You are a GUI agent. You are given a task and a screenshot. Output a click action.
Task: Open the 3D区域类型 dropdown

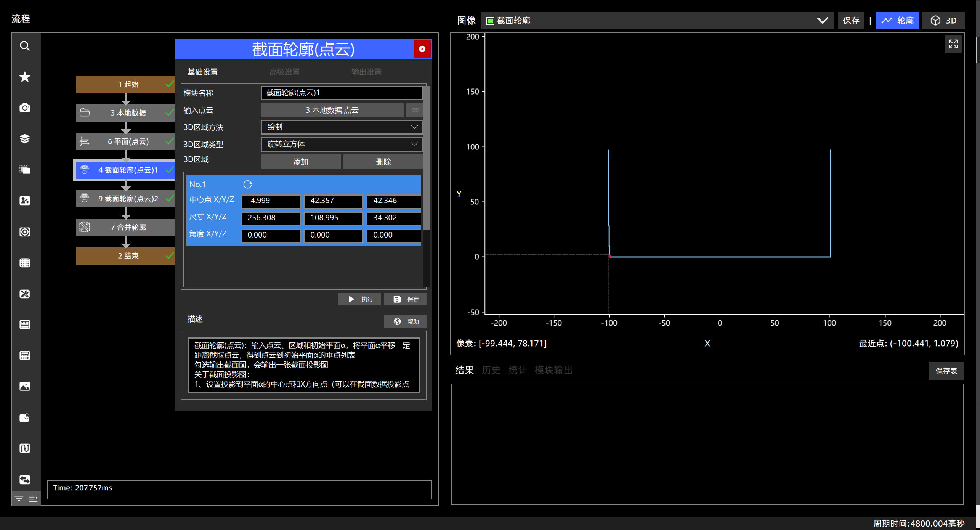(x=342, y=145)
